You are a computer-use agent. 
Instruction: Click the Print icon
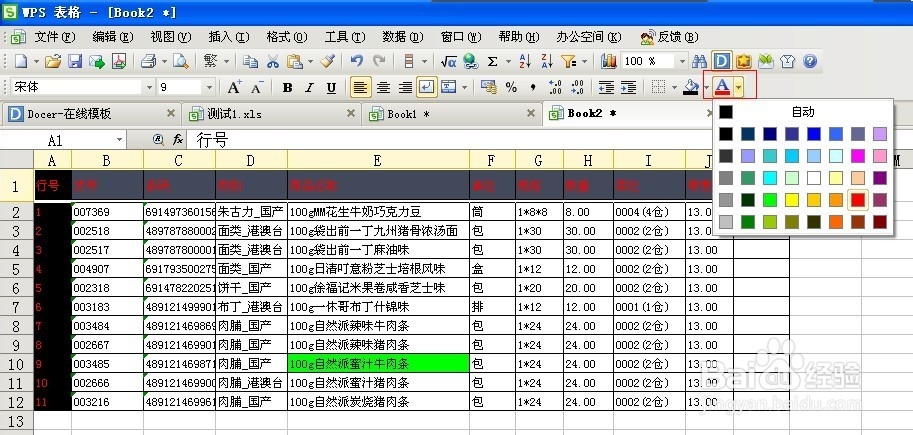click(x=149, y=61)
